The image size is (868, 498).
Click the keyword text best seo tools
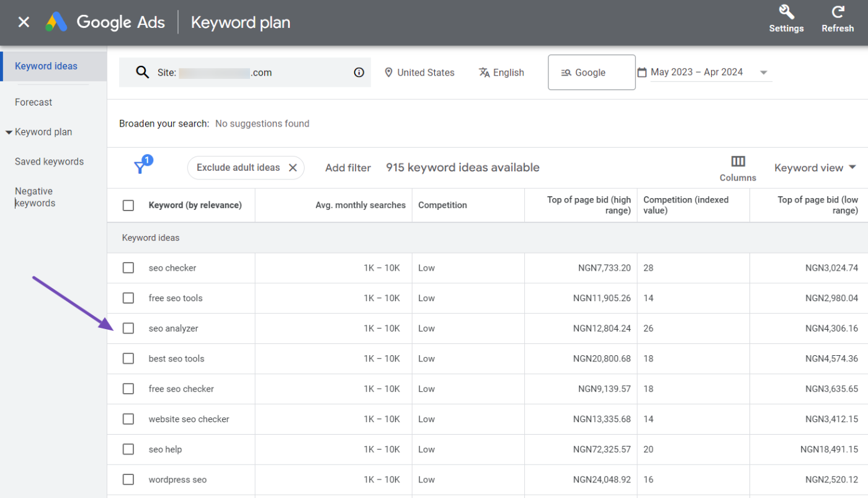176,359
